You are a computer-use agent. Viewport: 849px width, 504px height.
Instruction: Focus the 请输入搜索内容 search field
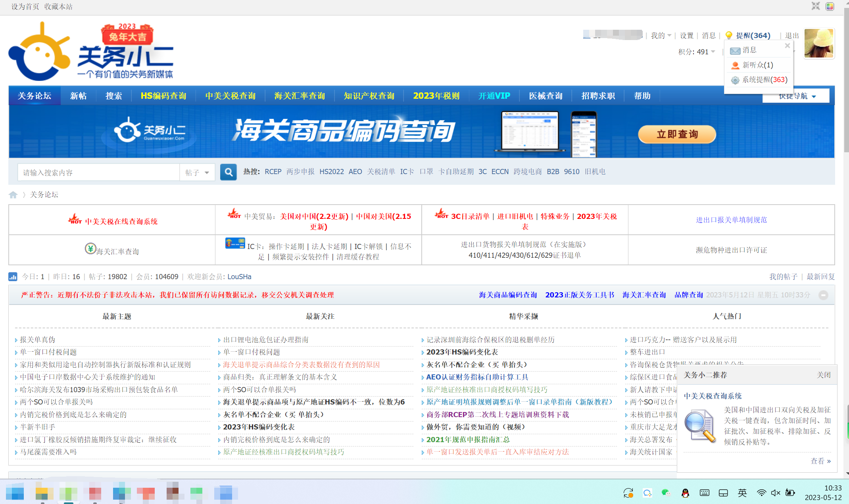click(99, 172)
